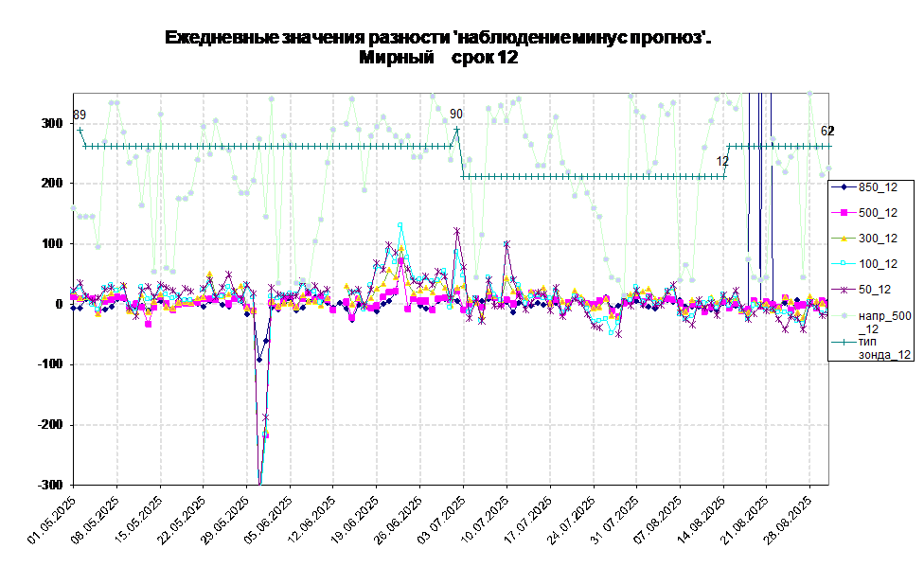Click the yellow triangle 300_12 legend marker

click(x=843, y=239)
